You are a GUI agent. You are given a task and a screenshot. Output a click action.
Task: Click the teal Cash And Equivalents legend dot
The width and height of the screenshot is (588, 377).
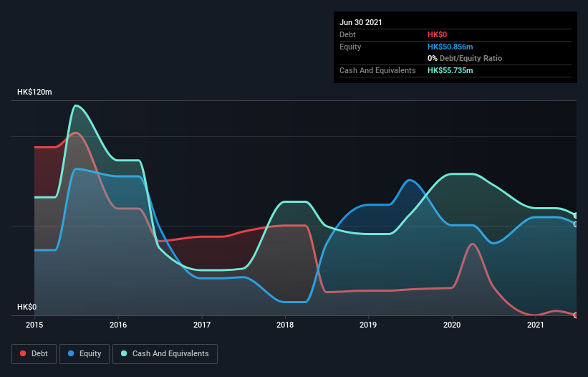click(124, 353)
